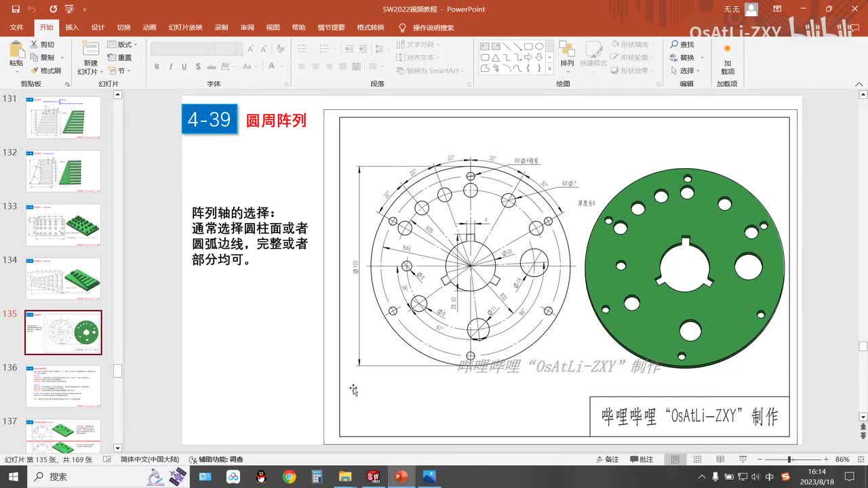Start slide show from Quick Access Toolbar
Image resolution: width=868 pixels, height=488 pixels.
69,9
